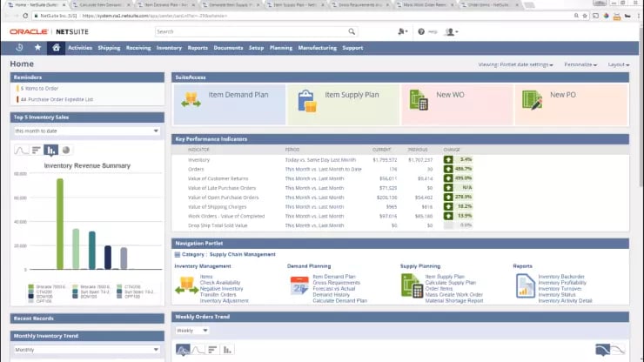The height and width of the screenshot is (362, 644).
Task: Click the Supply Planning calculator icon
Action: (x=412, y=286)
